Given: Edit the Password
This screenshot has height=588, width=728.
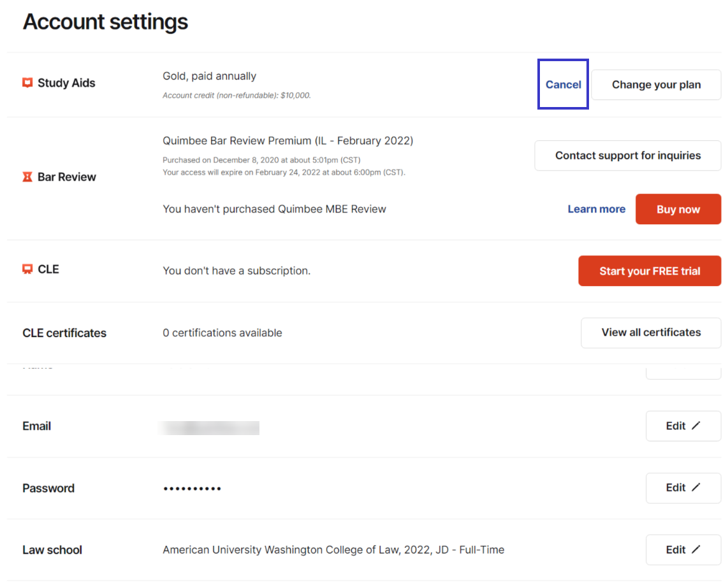Looking at the screenshot, I should coord(683,487).
